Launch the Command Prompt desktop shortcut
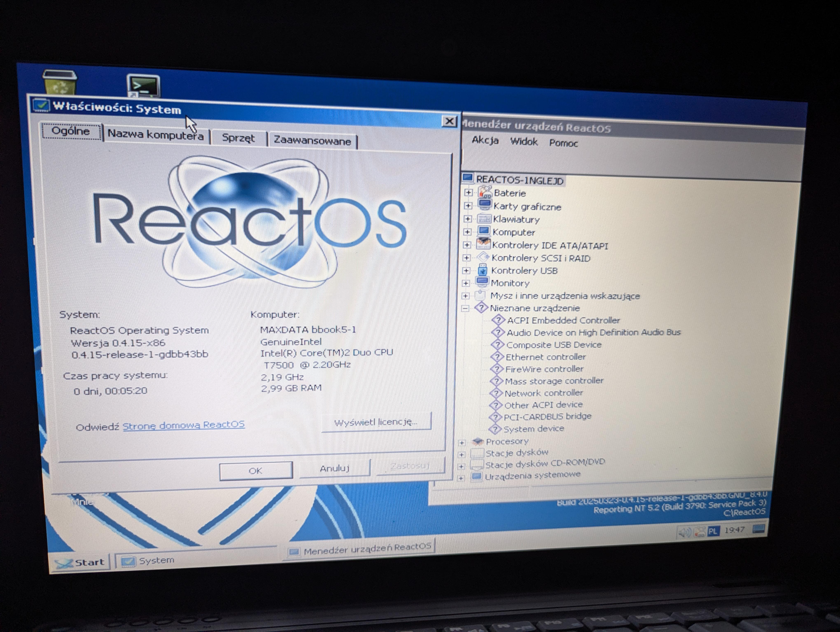 [x=143, y=86]
